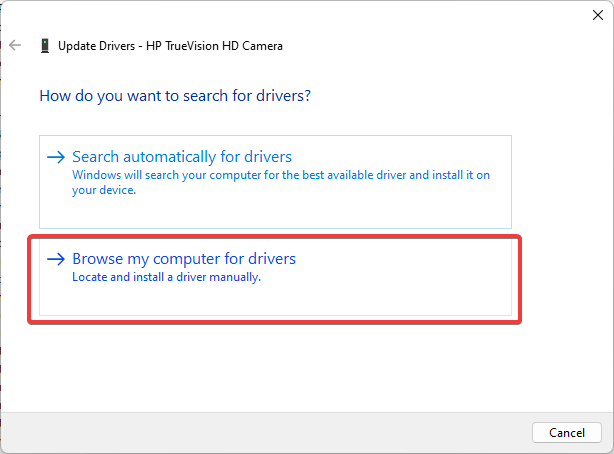The height and width of the screenshot is (454, 614).
Task: Choose Search automatically for drivers
Action: coord(182,157)
